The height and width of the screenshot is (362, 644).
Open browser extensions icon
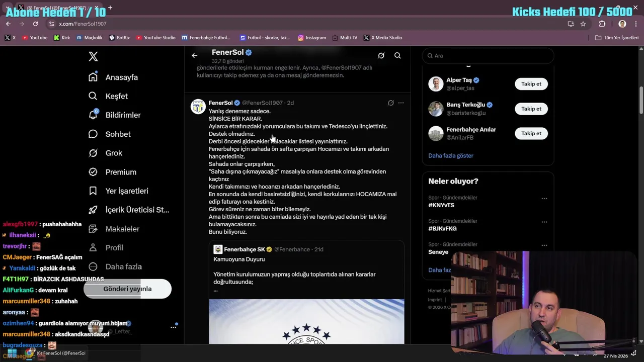click(x=602, y=24)
